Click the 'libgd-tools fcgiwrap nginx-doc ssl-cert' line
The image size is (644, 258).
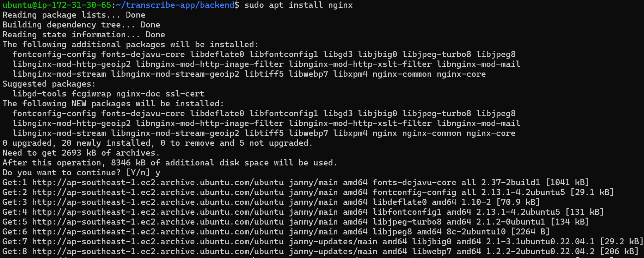(x=109, y=94)
